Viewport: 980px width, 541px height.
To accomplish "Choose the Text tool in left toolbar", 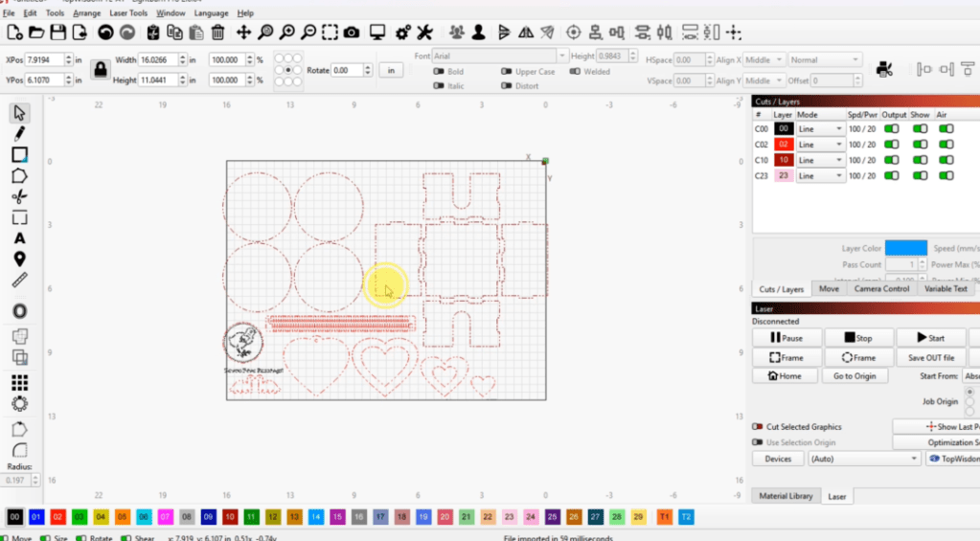I will click(x=19, y=238).
